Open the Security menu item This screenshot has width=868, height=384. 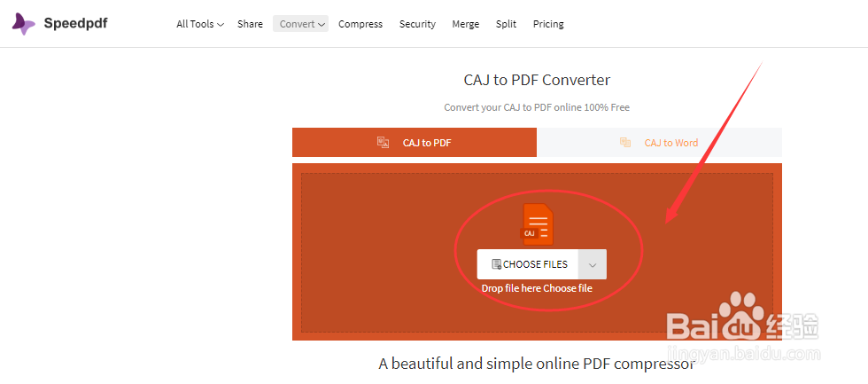pos(417,24)
